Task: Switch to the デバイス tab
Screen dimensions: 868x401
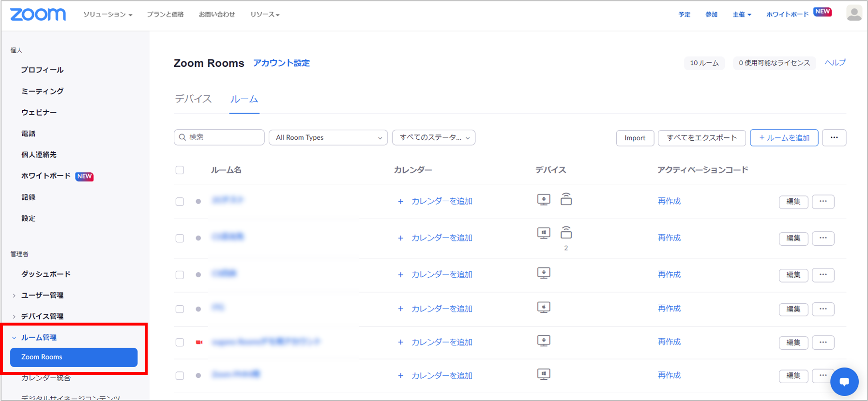Action: [193, 99]
